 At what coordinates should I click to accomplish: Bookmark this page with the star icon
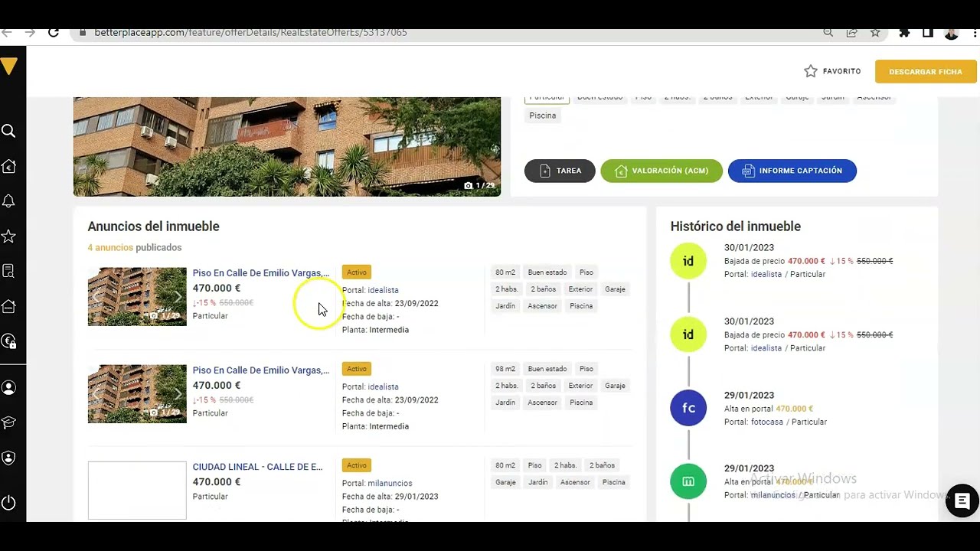875,33
